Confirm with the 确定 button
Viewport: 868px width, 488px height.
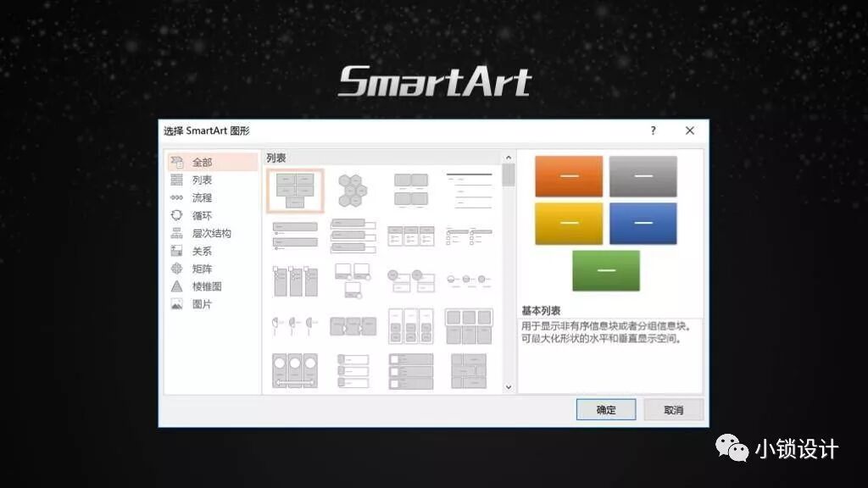point(605,409)
